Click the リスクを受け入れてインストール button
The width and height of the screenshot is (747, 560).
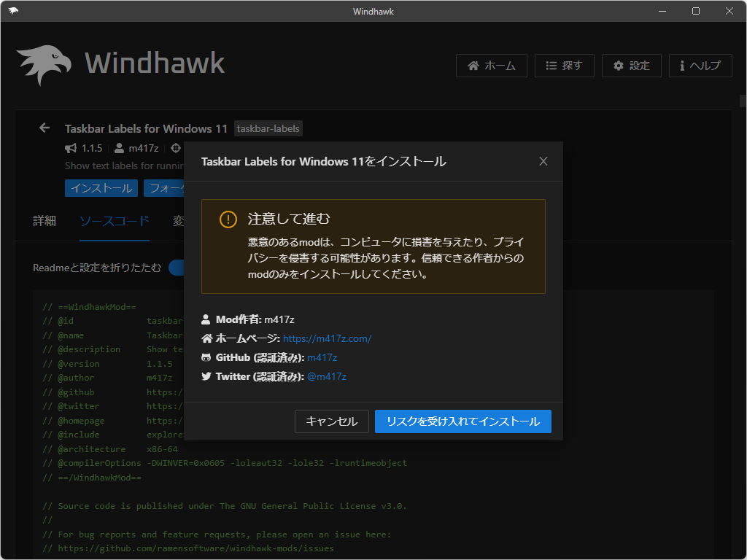tap(462, 421)
